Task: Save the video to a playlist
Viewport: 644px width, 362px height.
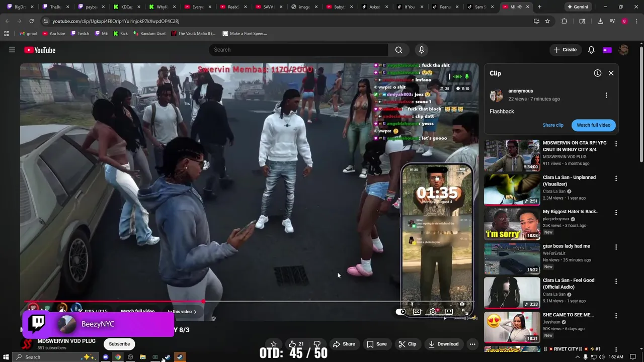Action: [x=377, y=344]
